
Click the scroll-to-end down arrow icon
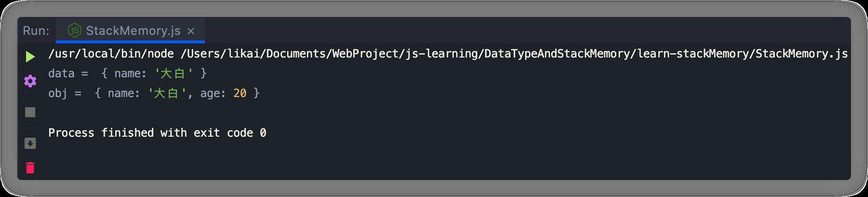[x=30, y=143]
